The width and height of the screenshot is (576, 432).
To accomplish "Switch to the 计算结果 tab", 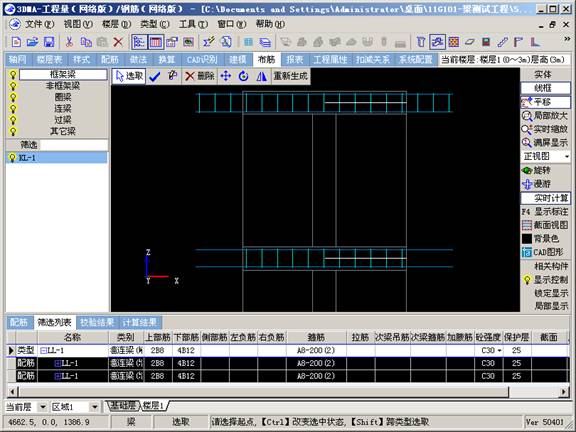I will click(140, 323).
